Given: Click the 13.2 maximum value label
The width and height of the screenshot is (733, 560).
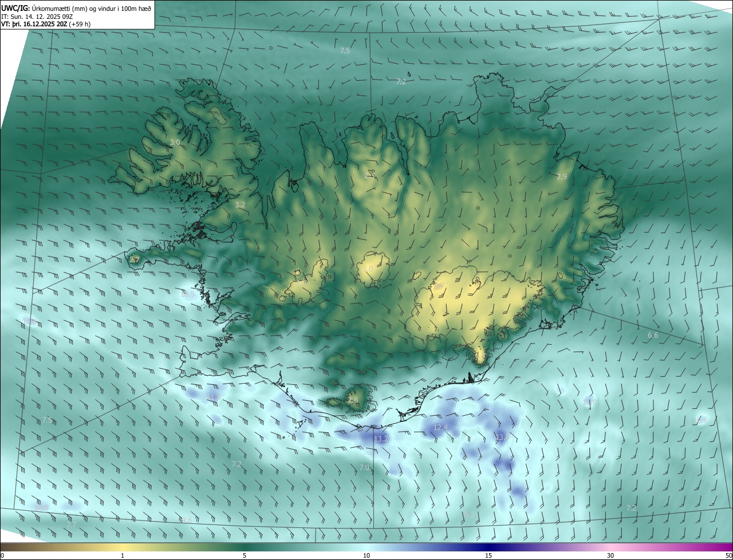Looking at the screenshot, I should pyautogui.click(x=381, y=439).
